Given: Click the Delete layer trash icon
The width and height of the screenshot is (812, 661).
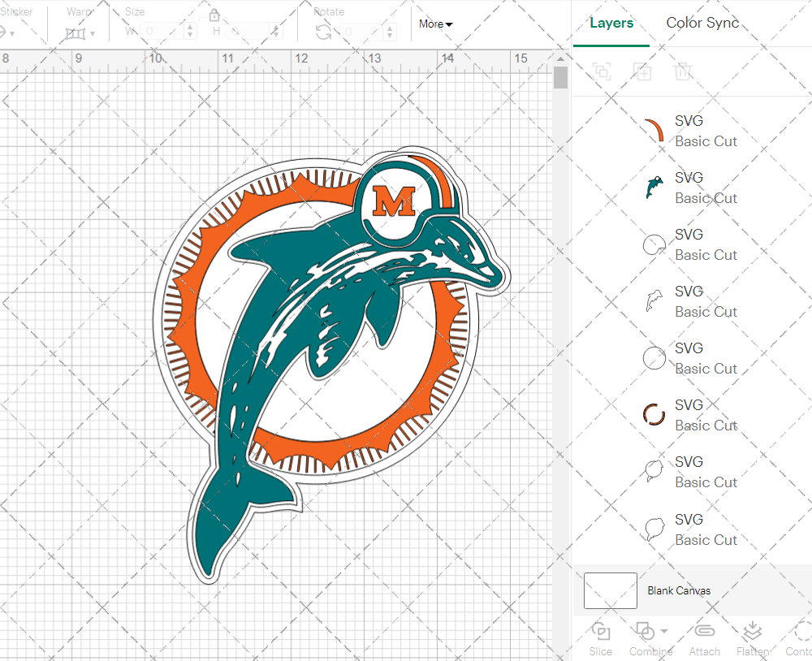Looking at the screenshot, I should click(683, 71).
